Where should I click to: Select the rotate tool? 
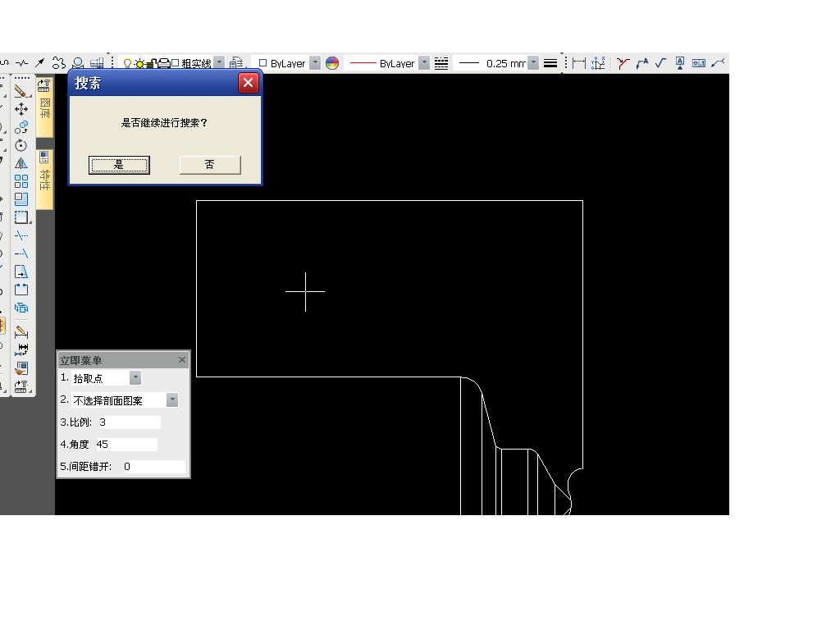coord(21,145)
